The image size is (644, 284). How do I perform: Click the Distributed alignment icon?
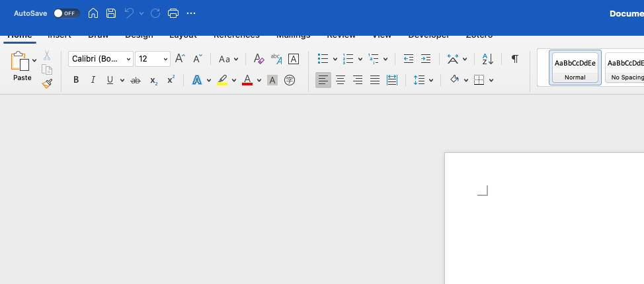[392, 80]
